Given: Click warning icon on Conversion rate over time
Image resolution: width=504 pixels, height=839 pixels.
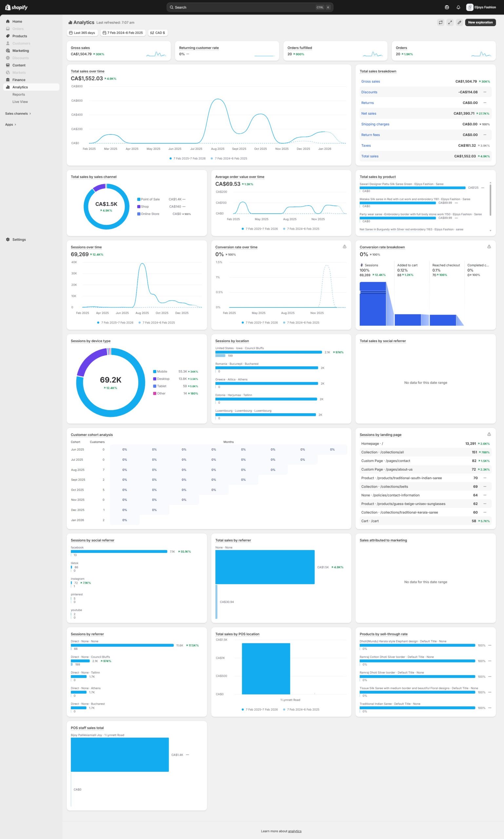Looking at the screenshot, I should click(344, 246).
